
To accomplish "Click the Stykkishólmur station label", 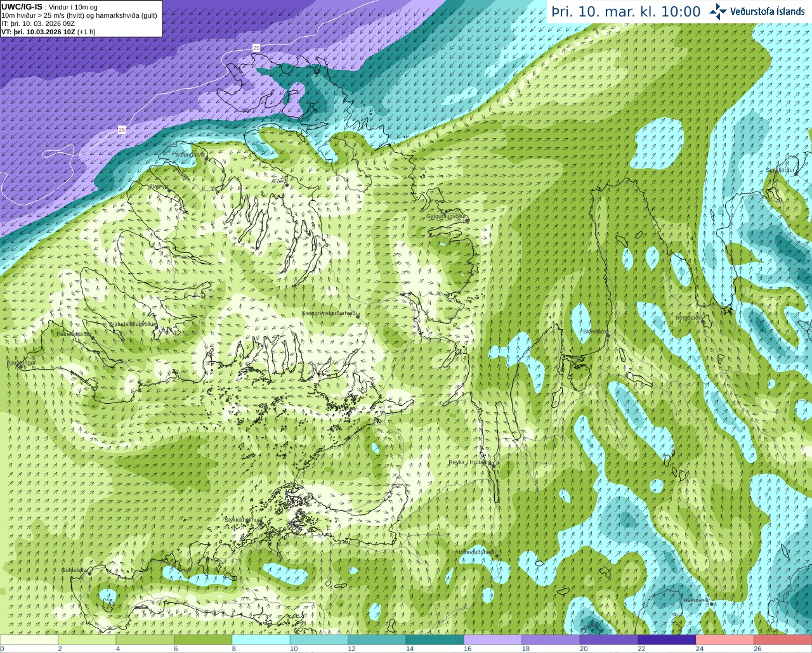I will pos(243,520).
